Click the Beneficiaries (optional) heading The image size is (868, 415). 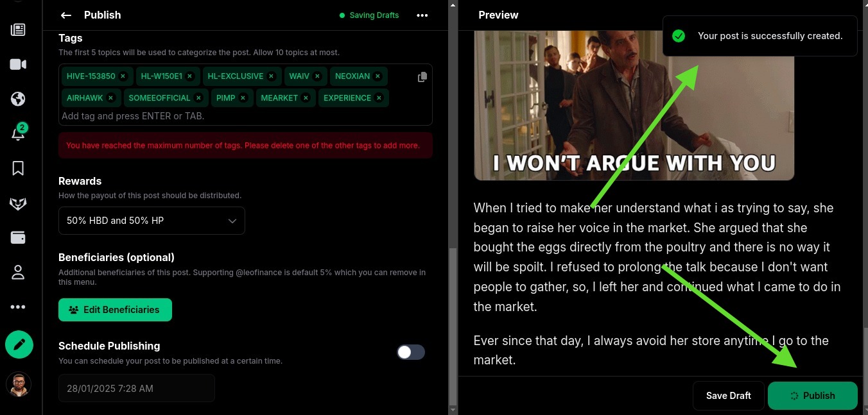click(x=116, y=257)
